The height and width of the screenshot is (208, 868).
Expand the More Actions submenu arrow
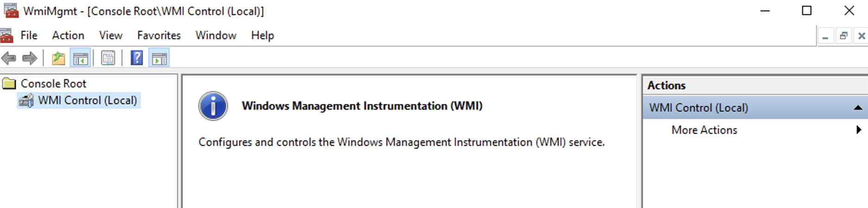[x=859, y=130]
